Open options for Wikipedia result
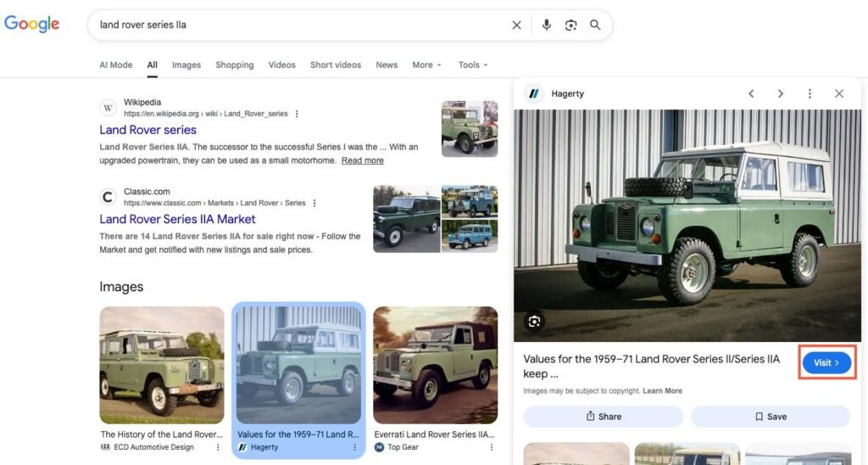The image size is (868, 465). point(297,114)
